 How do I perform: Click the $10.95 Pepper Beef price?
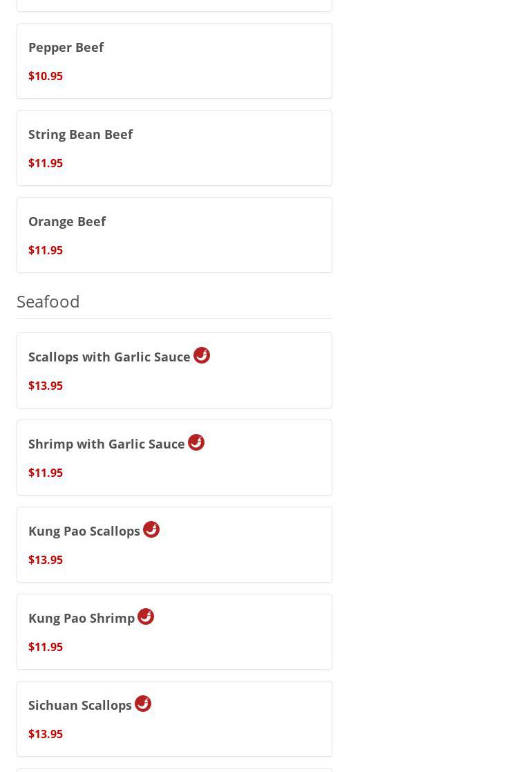point(46,76)
